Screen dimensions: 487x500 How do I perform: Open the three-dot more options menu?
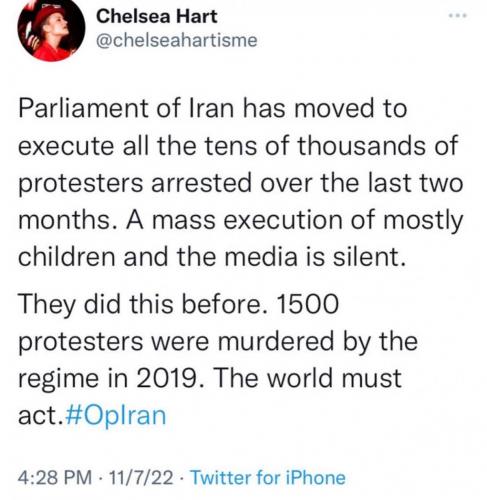tap(458, 15)
